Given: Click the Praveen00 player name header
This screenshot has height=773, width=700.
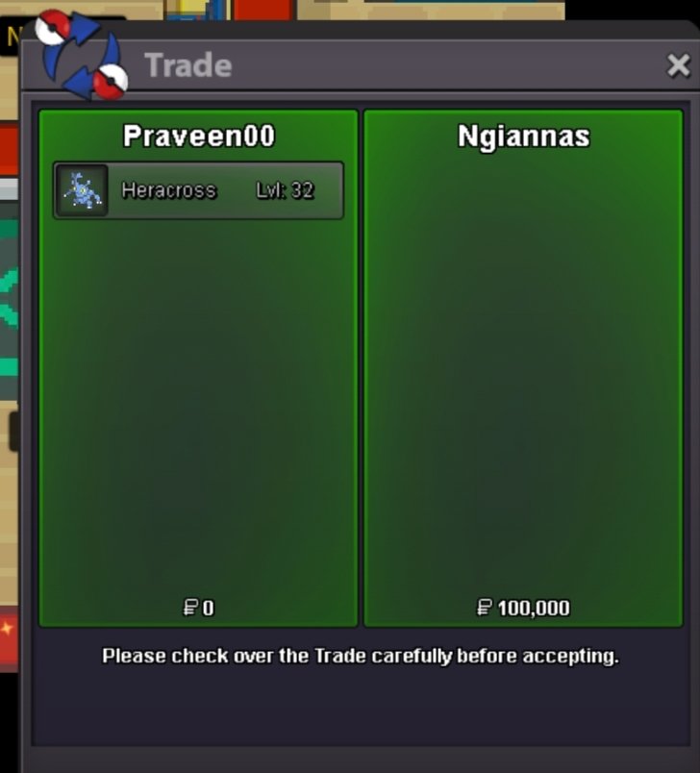Looking at the screenshot, I should pos(199,137).
